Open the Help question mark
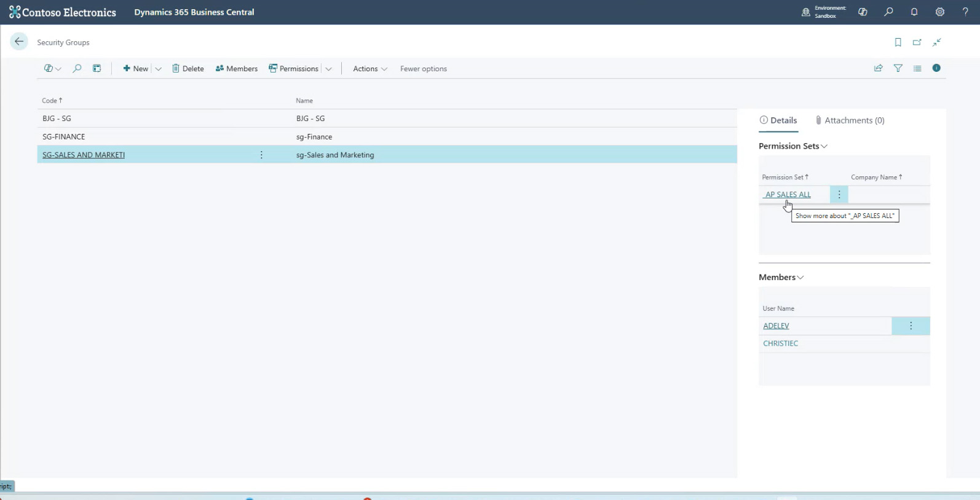This screenshot has width=980, height=500. [965, 12]
